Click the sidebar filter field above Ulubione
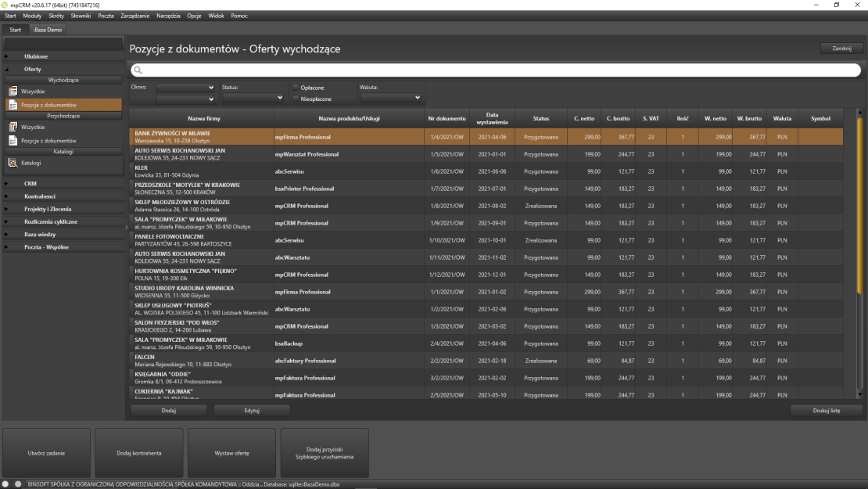868x489 pixels. [x=63, y=43]
